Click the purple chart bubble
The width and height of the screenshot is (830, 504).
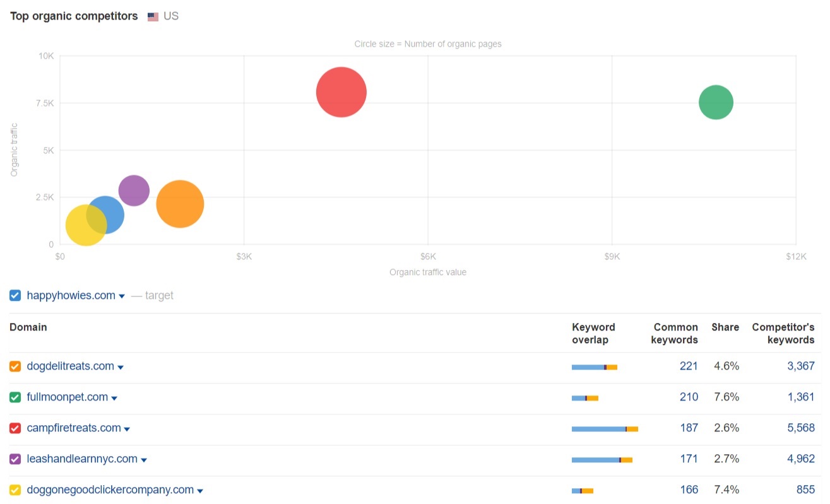134,190
